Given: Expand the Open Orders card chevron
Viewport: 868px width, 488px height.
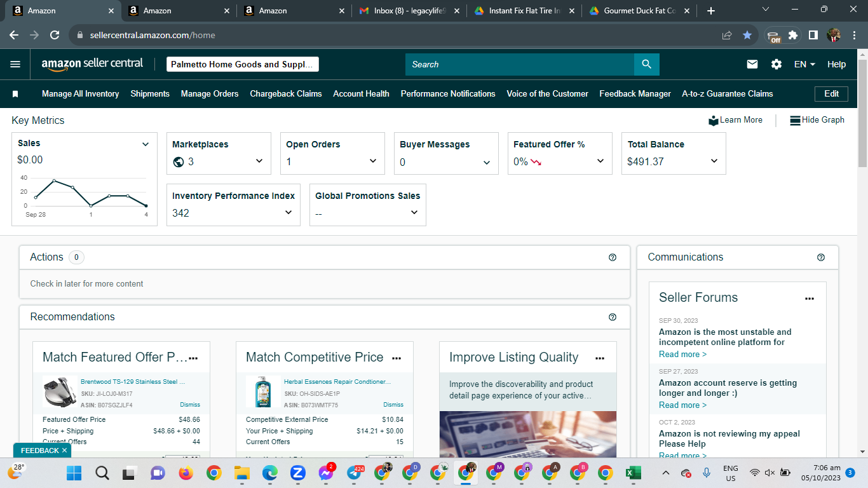Looking at the screenshot, I should pyautogui.click(x=373, y=161).
